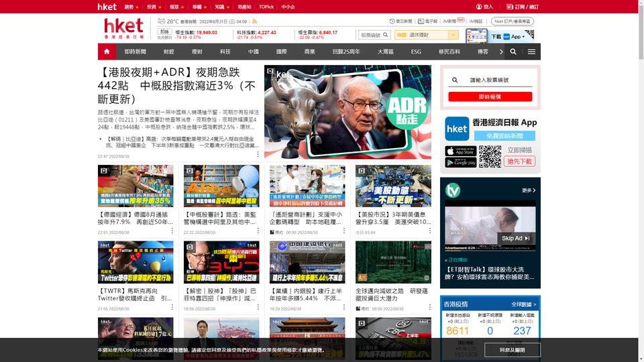Skip the video advertisement
Screen dimensions: 644x362
pos(516,238)
